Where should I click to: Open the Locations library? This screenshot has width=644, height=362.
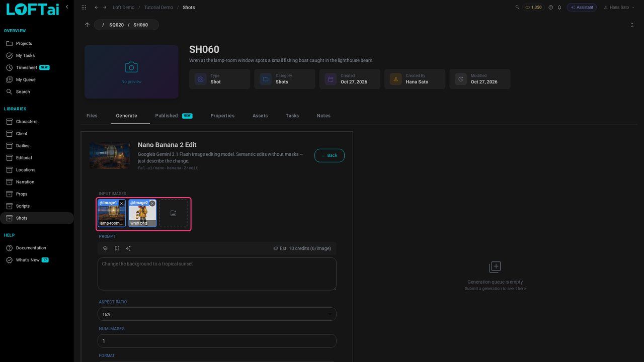coord(37,169)
